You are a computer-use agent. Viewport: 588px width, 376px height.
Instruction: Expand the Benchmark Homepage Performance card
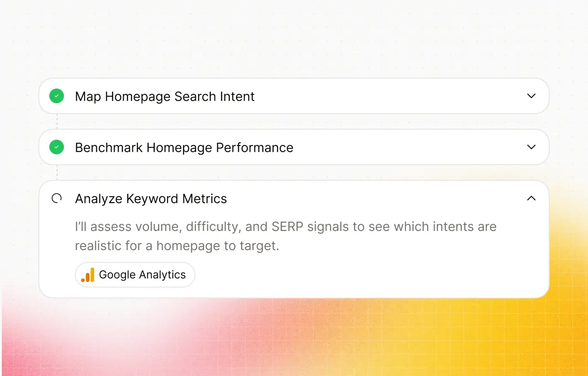[531, 147]
